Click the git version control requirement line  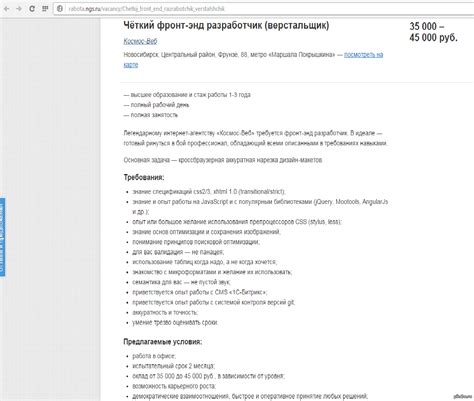[x=213, y=302]
